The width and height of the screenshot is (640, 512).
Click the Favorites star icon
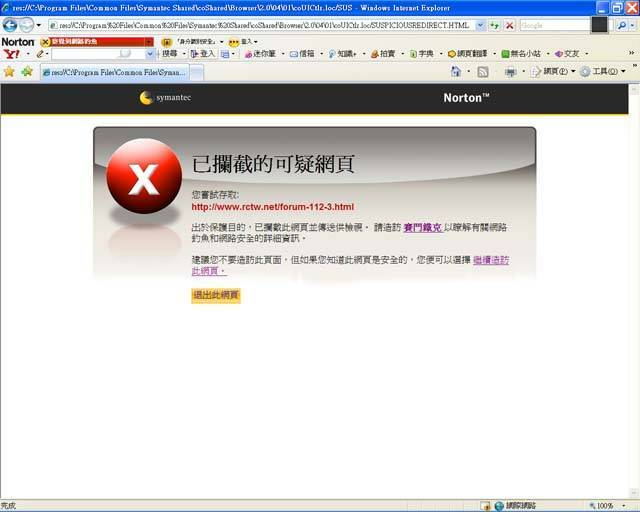[x=9, y=72]
